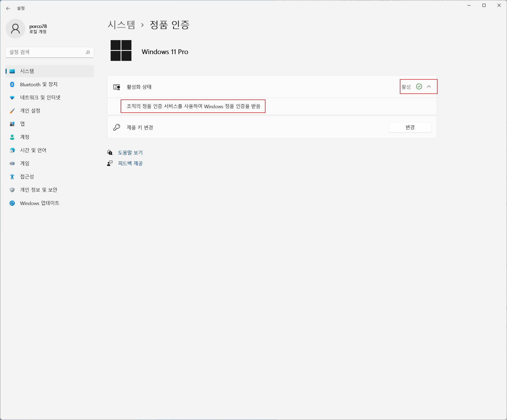Click the help headset icon

click(110, 152)
